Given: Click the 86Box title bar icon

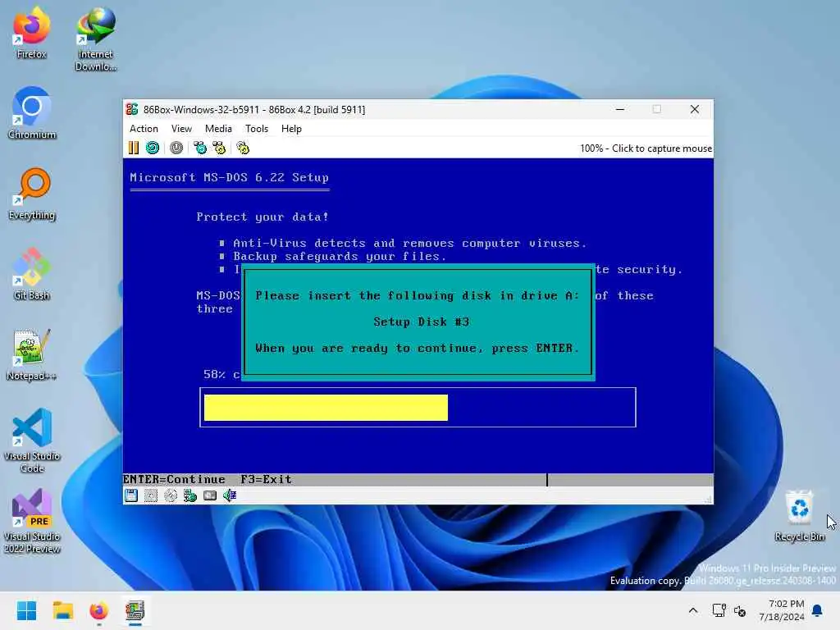Looking at the screenshot, I should pyautogui.click(x=132, y=109).
